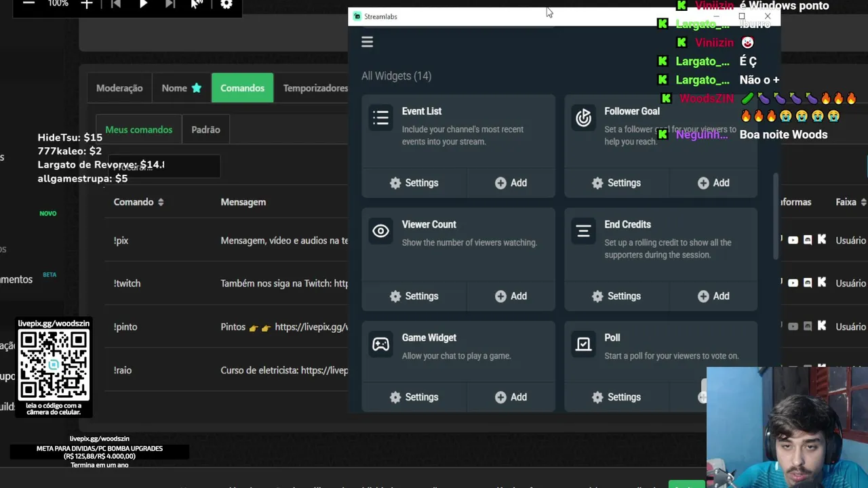868x488 pixels.
Task: Add the Follower Goal widget
Action: [713, 183]
